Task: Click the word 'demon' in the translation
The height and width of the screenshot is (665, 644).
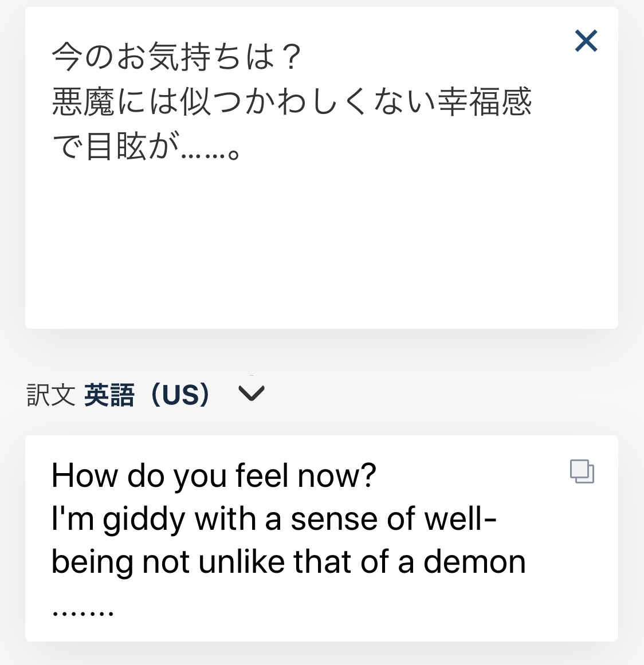Action: 474,562
